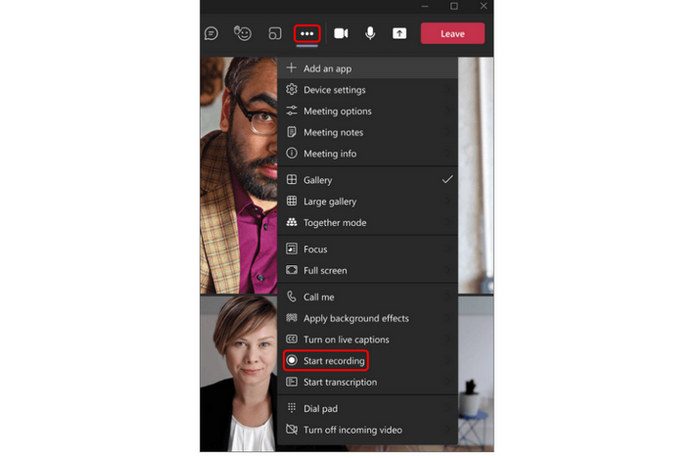Mute or unmute the microphone

370,33
